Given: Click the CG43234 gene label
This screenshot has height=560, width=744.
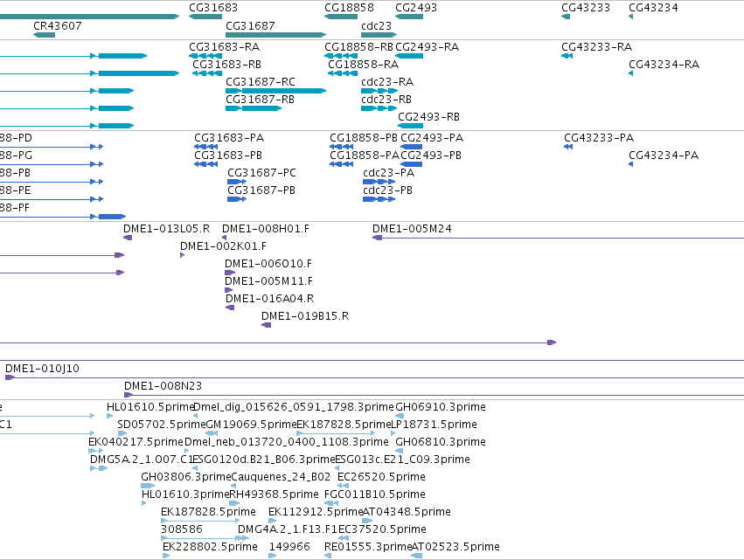Looking at the screenshot, I should pyautogui.click(x=653, y=8).
